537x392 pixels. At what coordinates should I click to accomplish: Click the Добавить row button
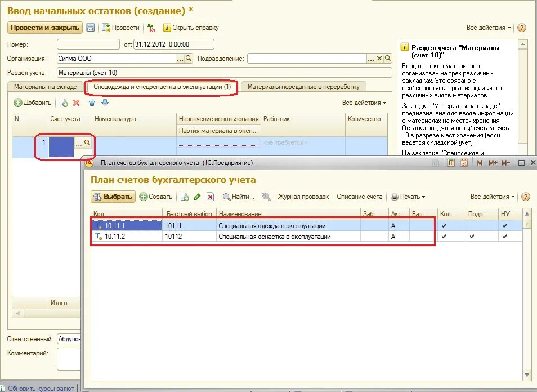pos(33,103)
